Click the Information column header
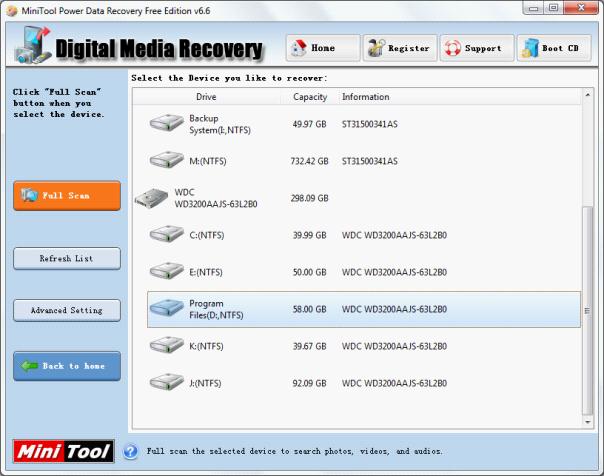Screen dimensions: 604x476 tap(366, 97)
